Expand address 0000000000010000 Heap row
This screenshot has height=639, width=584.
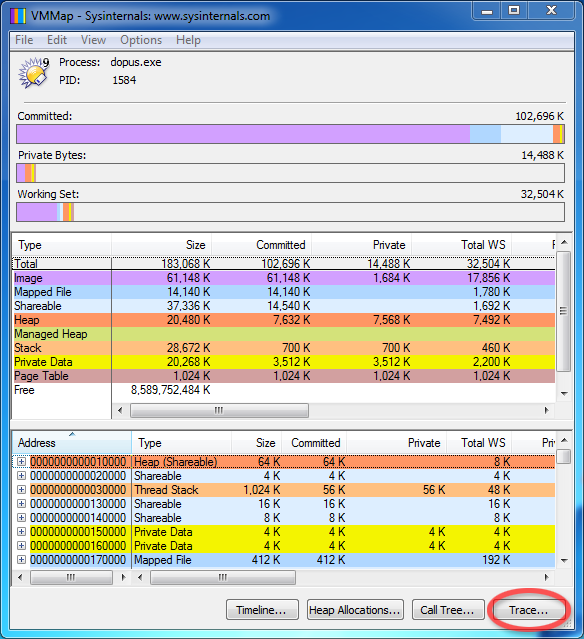21,462
